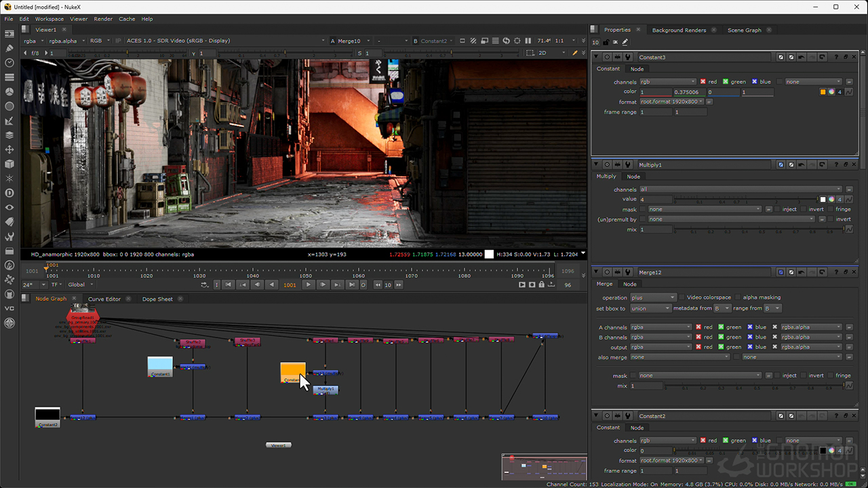Open the Deep nodes toolbar icon
This screenshot has height=488, width=868.
pos(9,192)
